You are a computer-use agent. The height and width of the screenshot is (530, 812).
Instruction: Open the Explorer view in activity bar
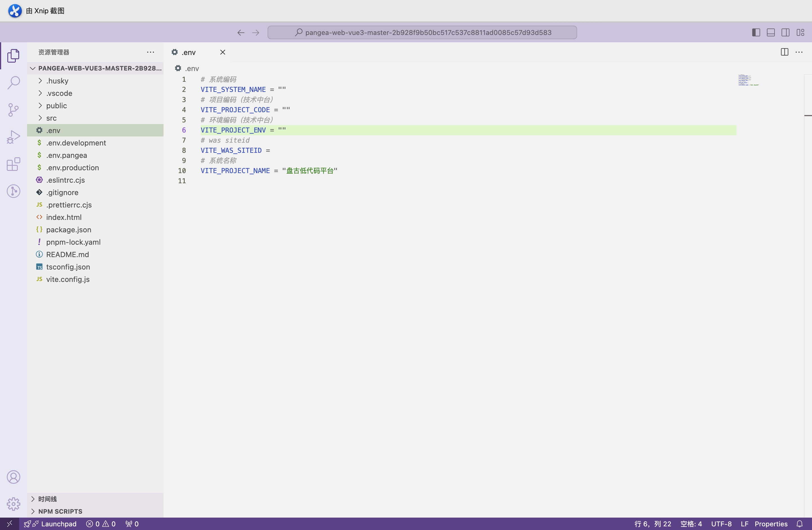pyautogui.click(x=13, y=56)
